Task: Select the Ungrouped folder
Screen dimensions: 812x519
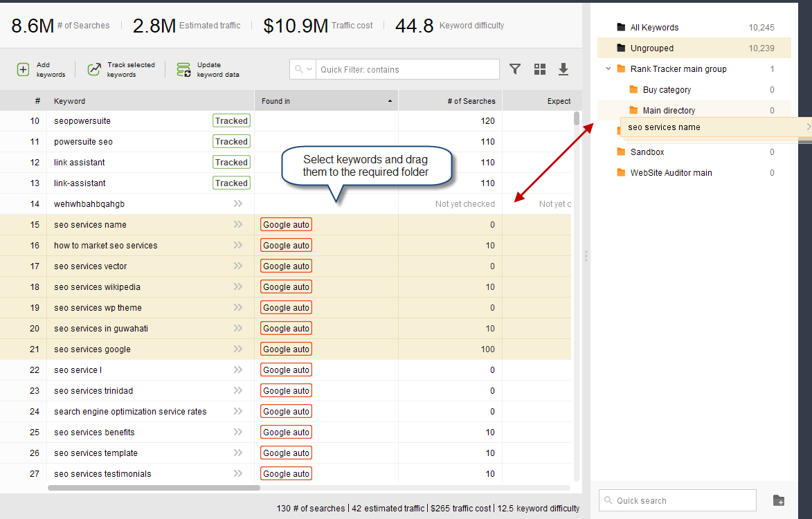Action: pyautogui.click(x=651, y=48)
